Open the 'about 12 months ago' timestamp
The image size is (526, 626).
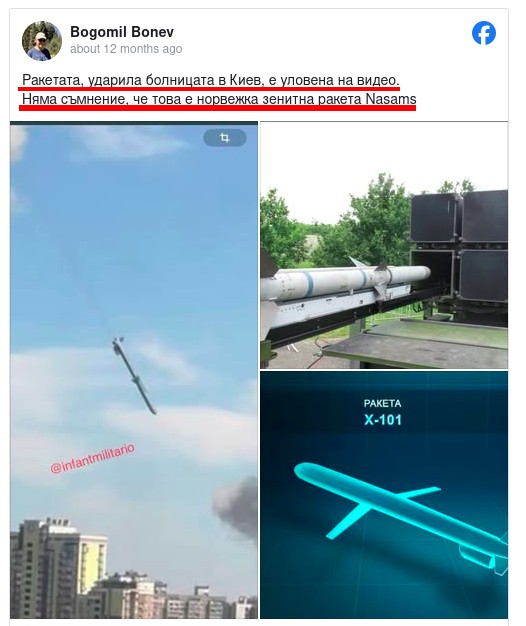pyautogui.click(x=126, y=49)
